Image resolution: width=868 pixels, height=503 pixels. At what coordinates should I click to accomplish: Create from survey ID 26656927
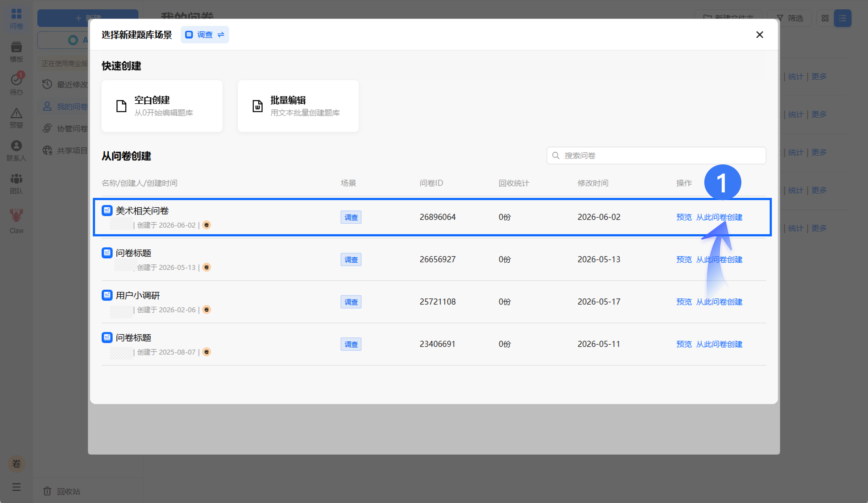click(x=719, y=259)
